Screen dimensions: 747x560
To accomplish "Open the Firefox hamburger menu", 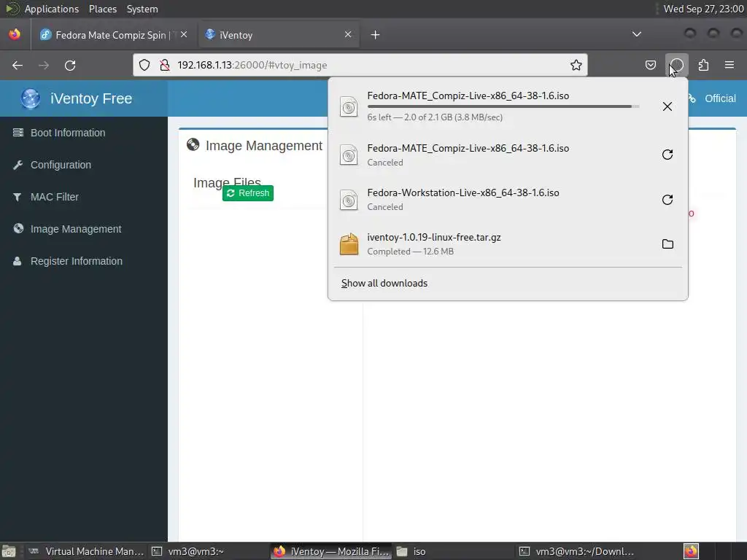I will coord(729,65).
